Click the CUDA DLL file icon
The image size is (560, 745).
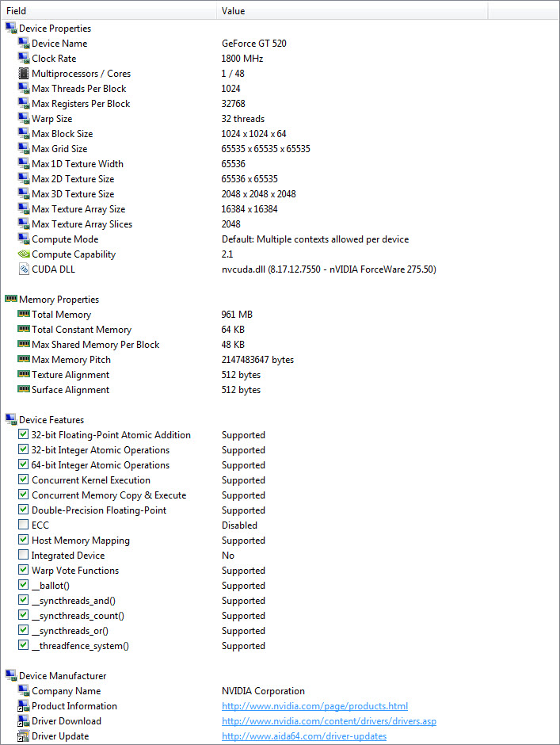[24, 269]
